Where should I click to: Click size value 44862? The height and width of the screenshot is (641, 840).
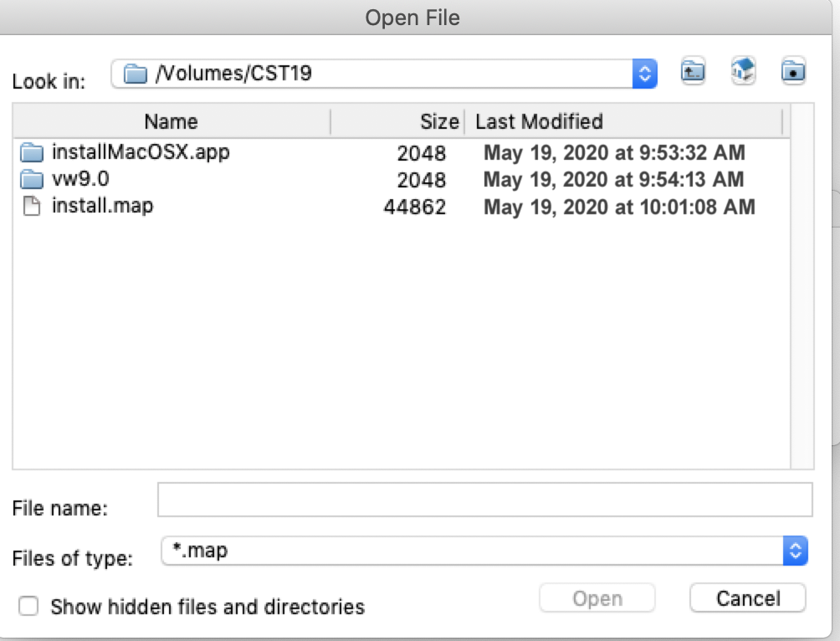(x=415, y=207)
